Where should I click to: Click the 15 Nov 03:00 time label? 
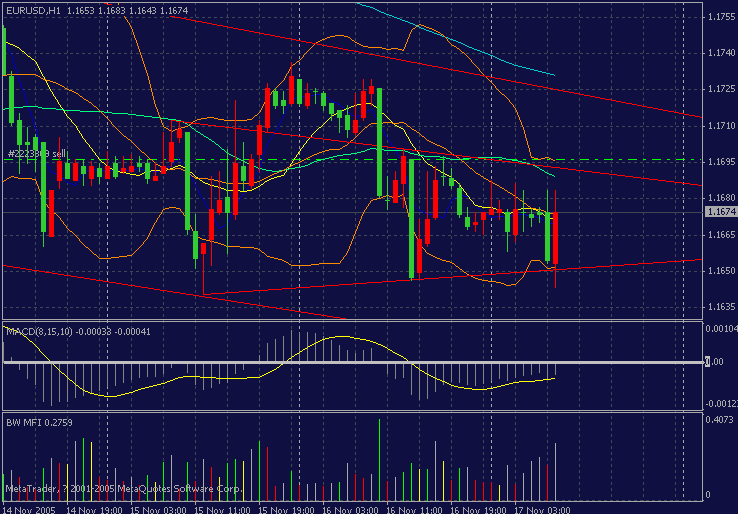click(158, 510)
